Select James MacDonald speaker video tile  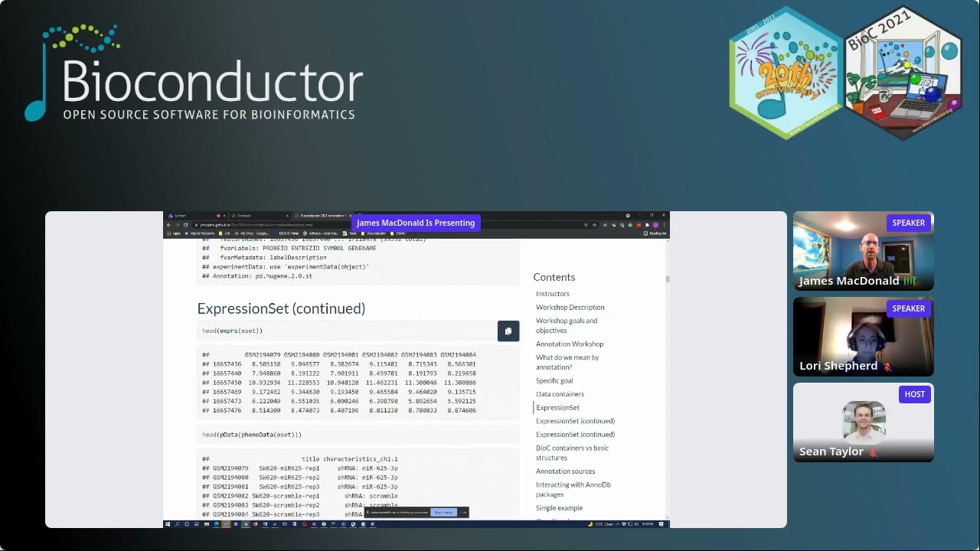pos(864,251)
